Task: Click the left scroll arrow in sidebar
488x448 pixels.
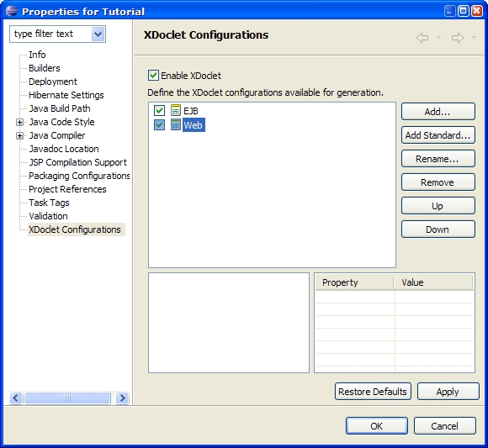Action: pos(16,398)
